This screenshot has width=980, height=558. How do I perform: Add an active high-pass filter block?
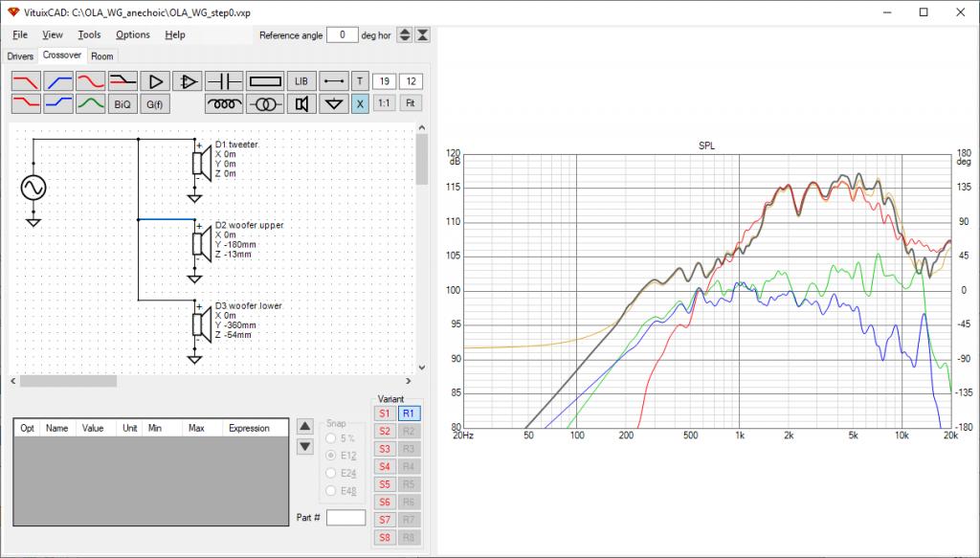[x=58, y=81]
